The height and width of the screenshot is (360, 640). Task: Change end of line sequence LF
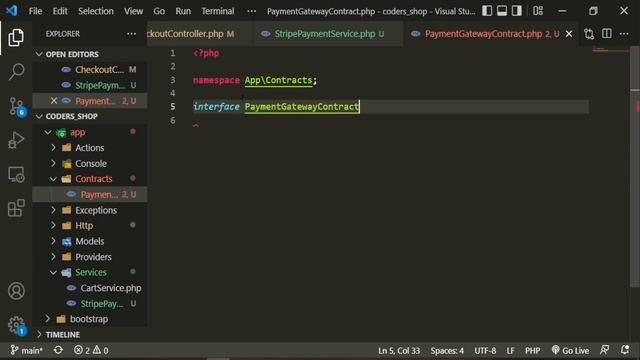pos(510,350)
